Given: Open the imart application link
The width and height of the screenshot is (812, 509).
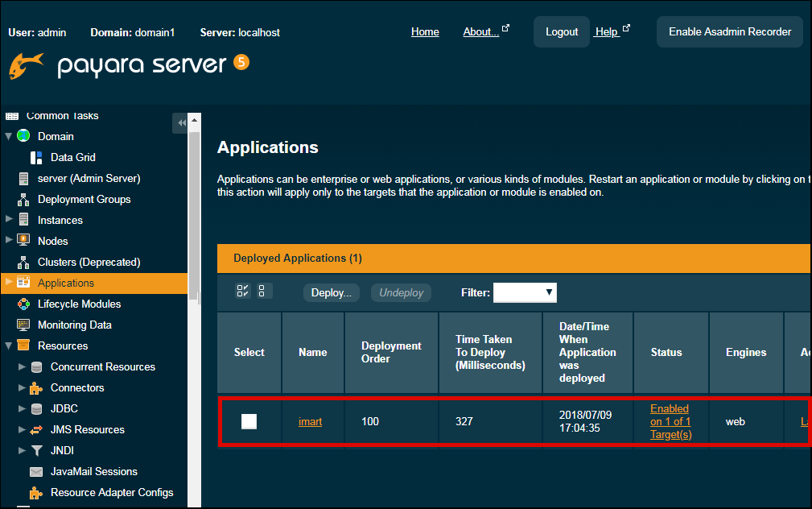Looking at the screenshot, I should coord(310,421).
